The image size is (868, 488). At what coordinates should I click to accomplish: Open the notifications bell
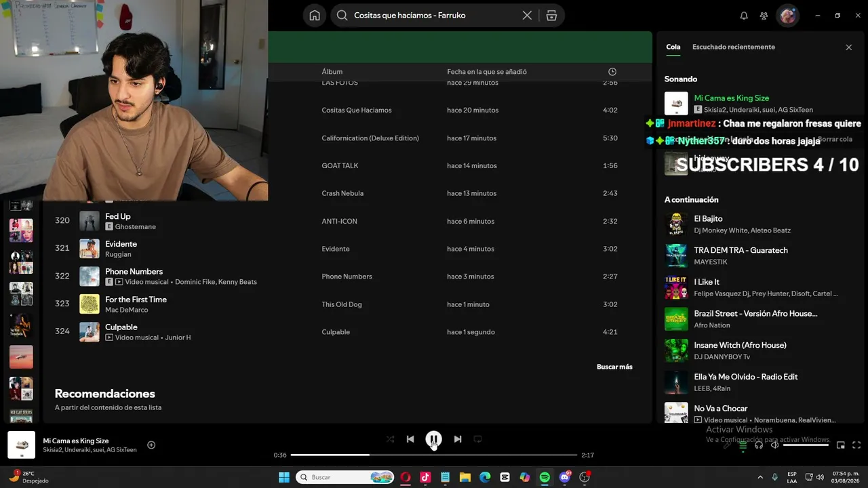744,16
